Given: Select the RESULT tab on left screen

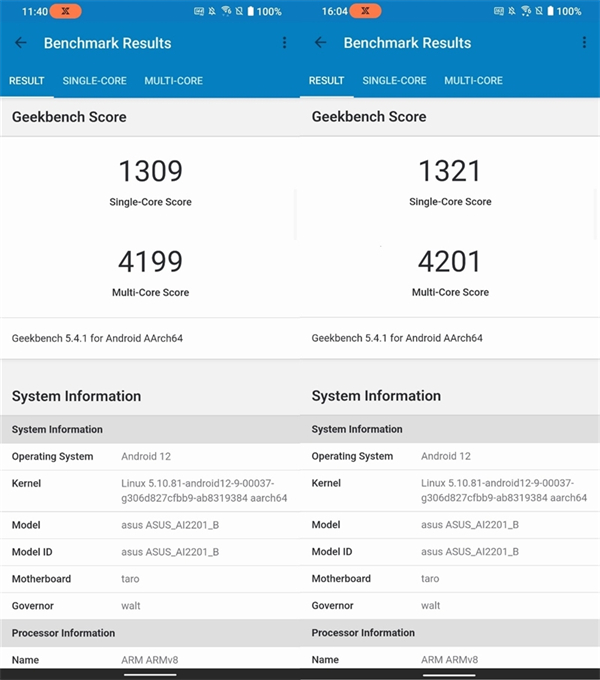Looking at the screenshot, I should coord(26,80).
